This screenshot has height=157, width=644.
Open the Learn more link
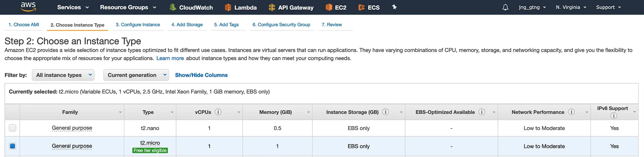170,58
